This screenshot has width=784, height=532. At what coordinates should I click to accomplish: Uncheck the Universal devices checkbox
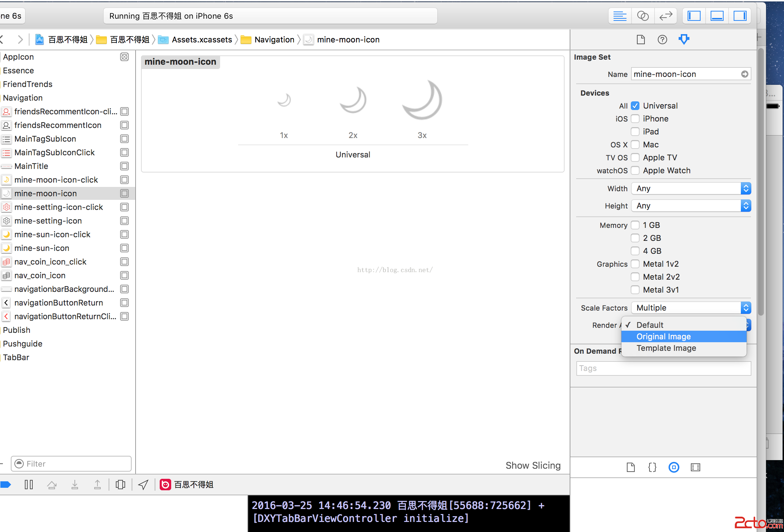[635, 106]
